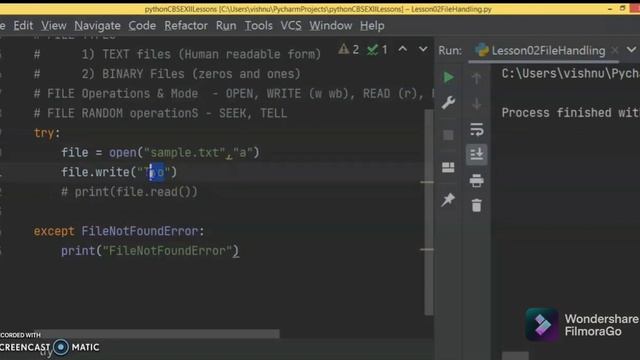This screenshot has height=360, width=640.
Task: Open the Window menu
Action: click(330, 26)
